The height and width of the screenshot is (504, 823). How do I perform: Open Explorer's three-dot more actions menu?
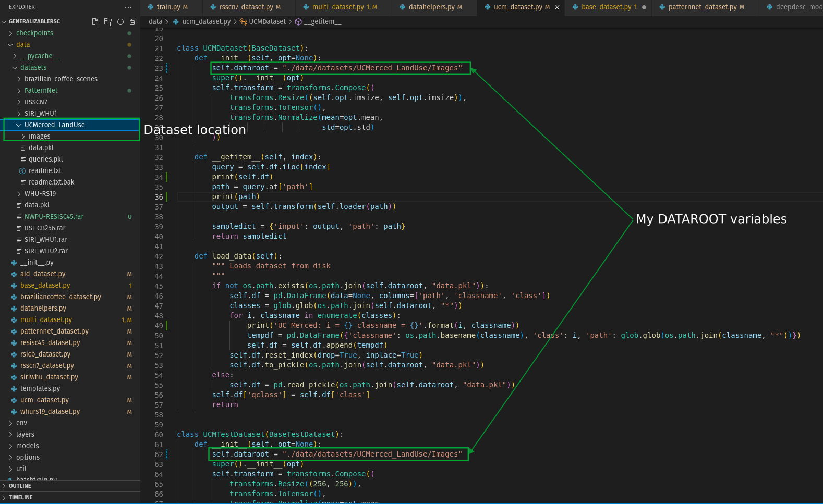[x=128, y=7]
